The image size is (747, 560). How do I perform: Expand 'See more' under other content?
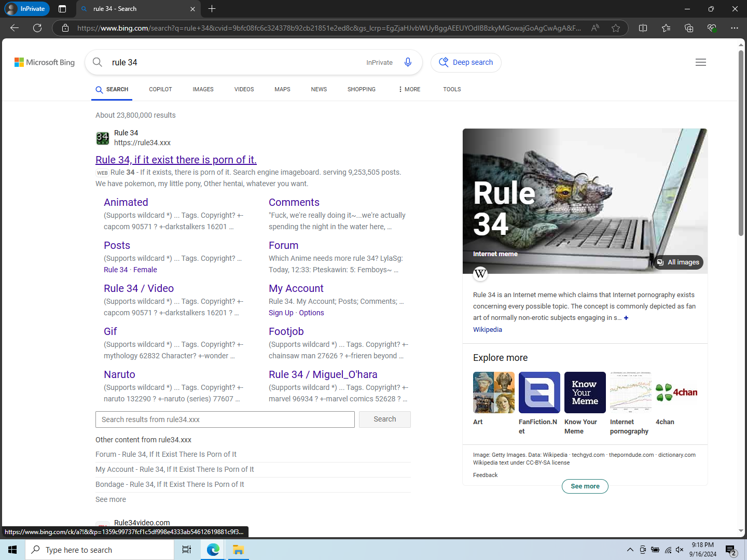pyautogui.click(x=110, y=499)
